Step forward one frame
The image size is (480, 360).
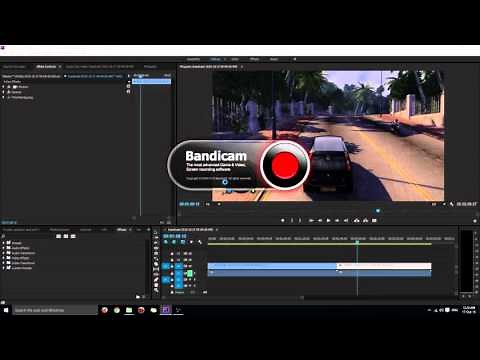coord(337,220)
